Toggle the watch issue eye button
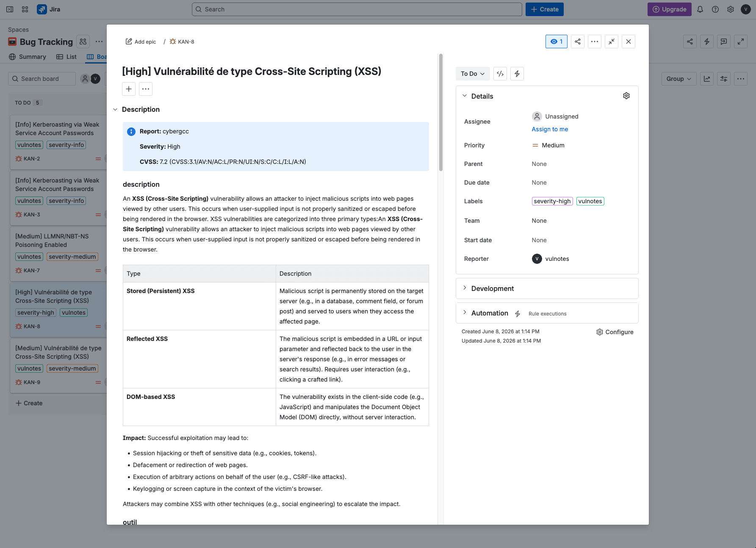This screenshot has width=756, height=548. [557, 42]
